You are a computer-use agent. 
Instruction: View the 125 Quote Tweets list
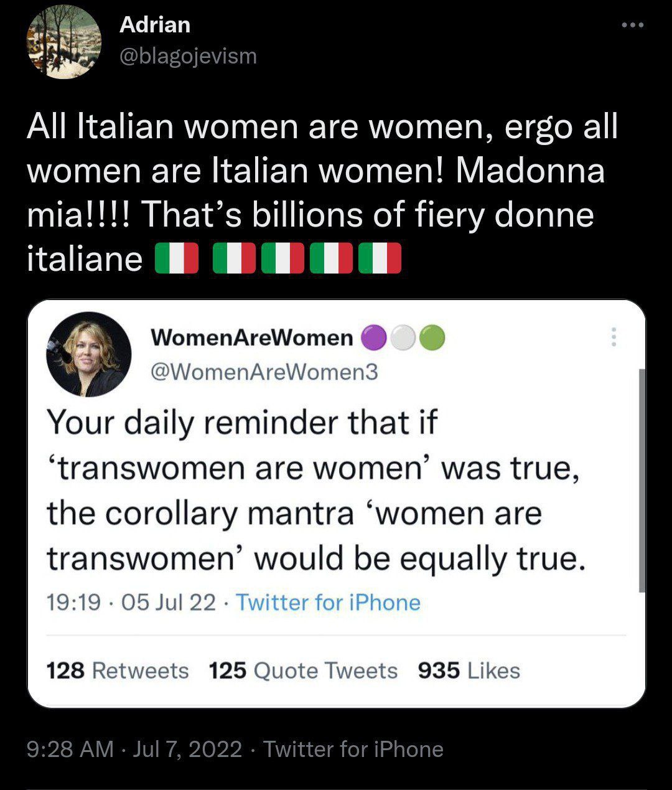click(x=303, y=670)
